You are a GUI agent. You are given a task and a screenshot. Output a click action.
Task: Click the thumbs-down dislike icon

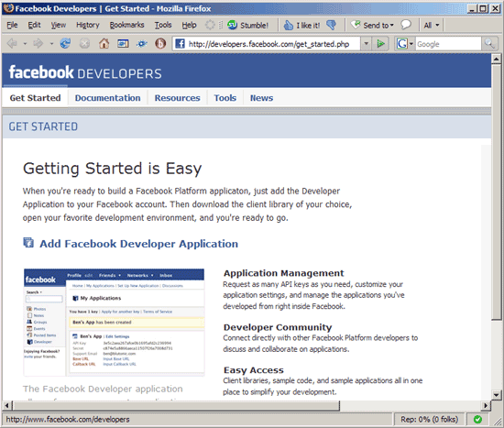coord(331,25)
